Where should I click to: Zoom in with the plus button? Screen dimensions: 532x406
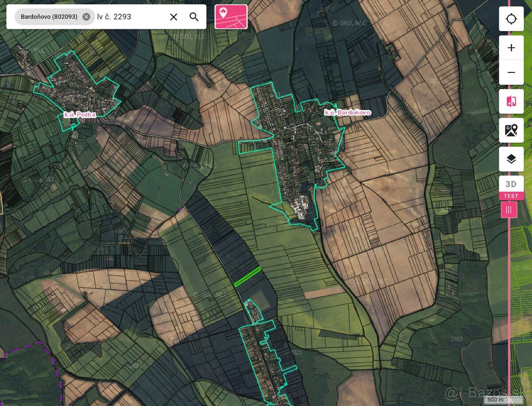tap(511, 48)
